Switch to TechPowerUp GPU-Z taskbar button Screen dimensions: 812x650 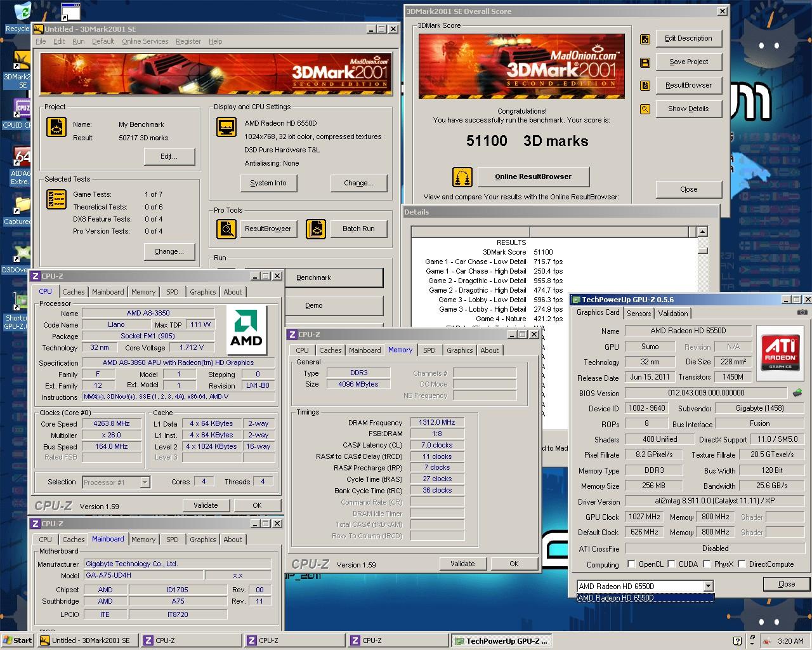pyautogui.click(x=502, y=640)
